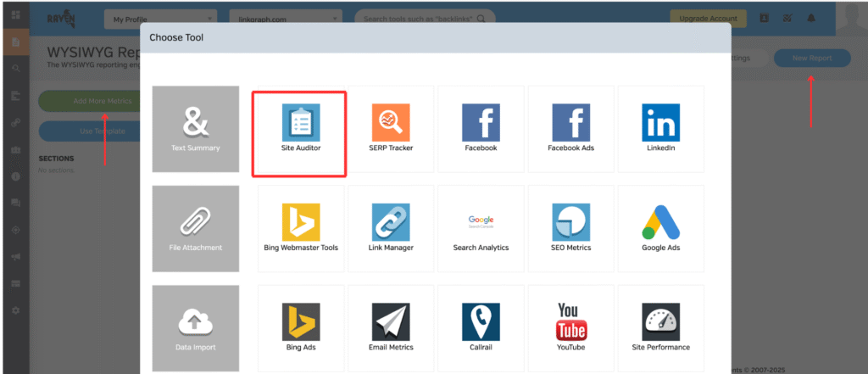
Task: Add a Text Summary block
Action: [x=196, y=129]
